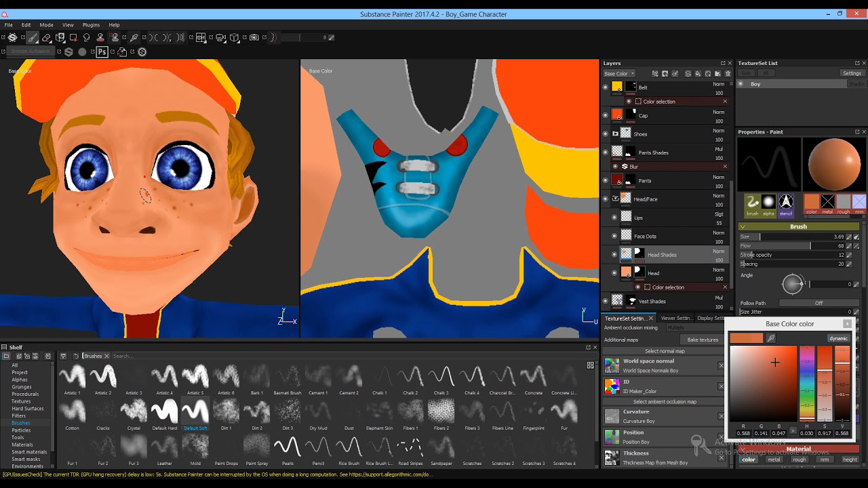Select the Default Hard brush thumbnail
This screenshot has height=488, width=868.
tap(165, 411)
